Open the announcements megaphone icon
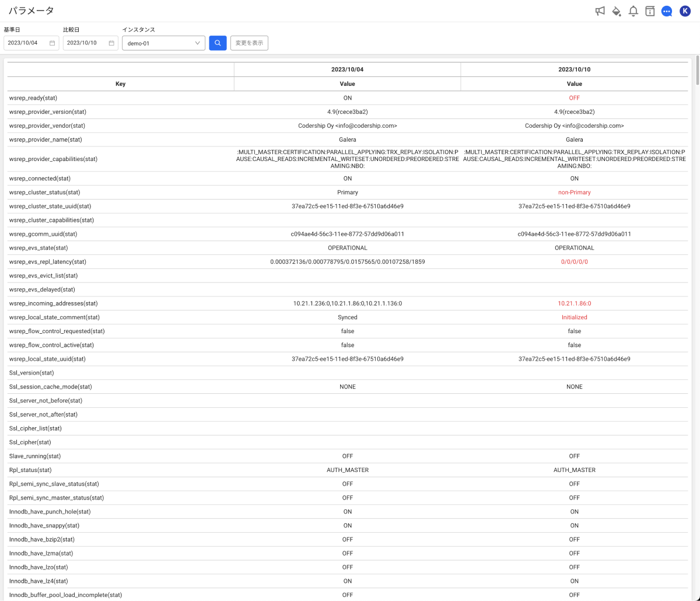Image resolution: width=700 pixels, height=601 pixels. pos(600,11)
